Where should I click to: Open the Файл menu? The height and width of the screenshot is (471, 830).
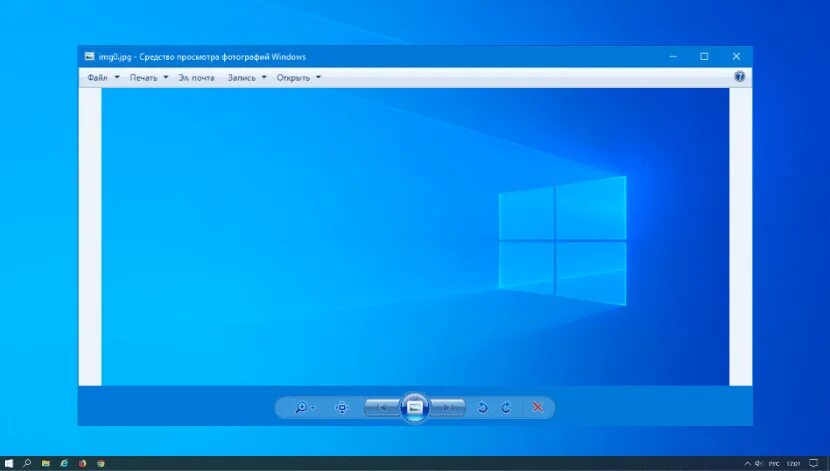point(97,78)
